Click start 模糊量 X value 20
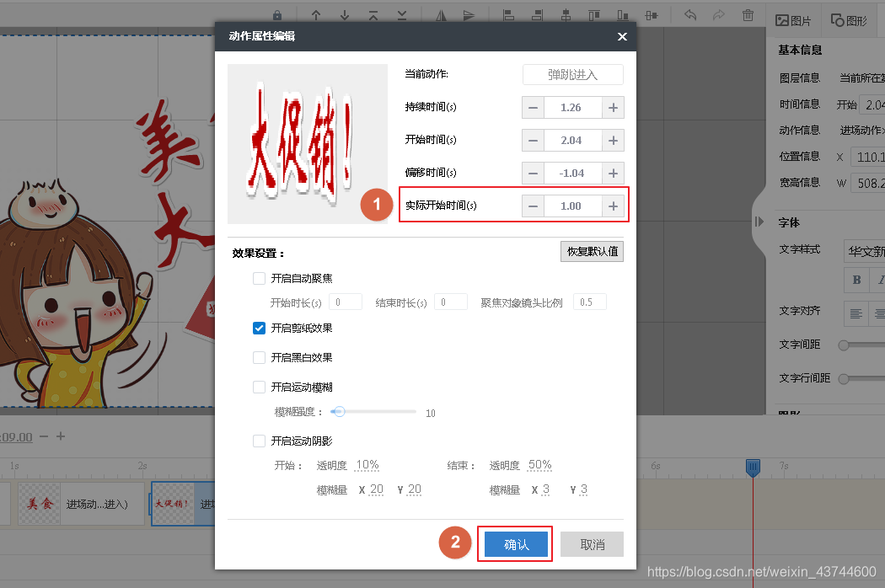The width and height of the screenshot is (885, 588). 377,489
